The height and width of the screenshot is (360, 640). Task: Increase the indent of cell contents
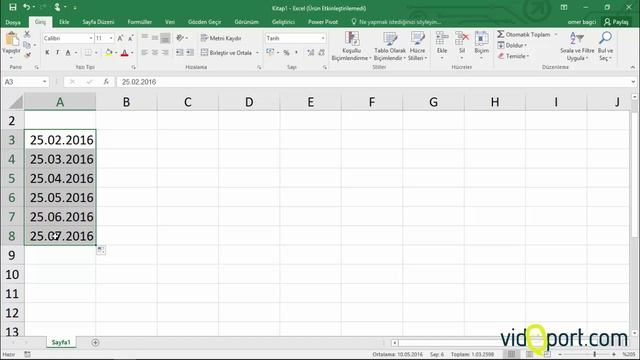[190, 53]
